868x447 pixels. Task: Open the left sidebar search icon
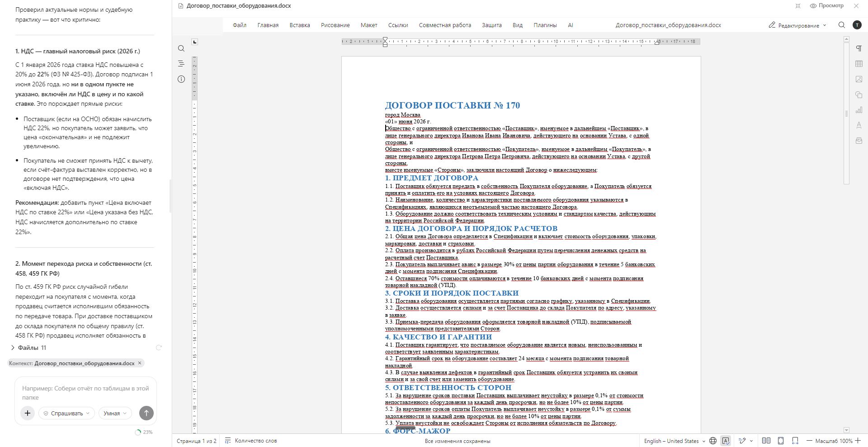coord(181,48)
